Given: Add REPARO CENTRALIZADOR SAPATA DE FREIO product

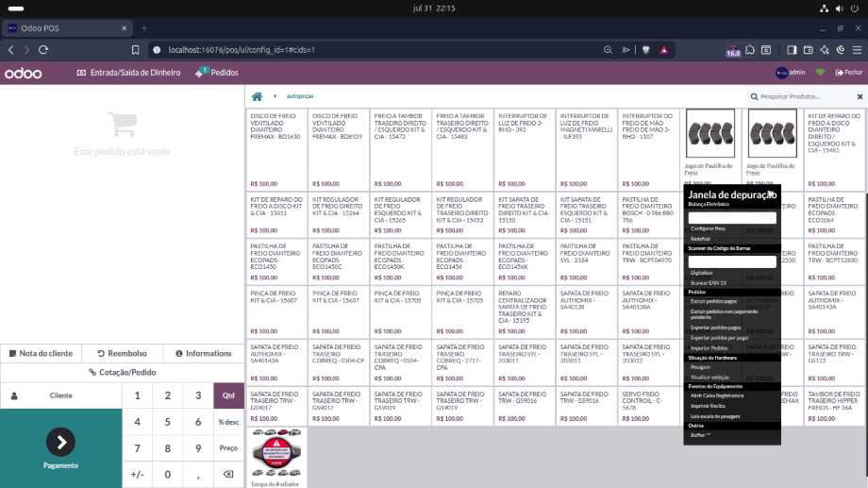Looking at the screenshot, I should (x=524, y=312).
